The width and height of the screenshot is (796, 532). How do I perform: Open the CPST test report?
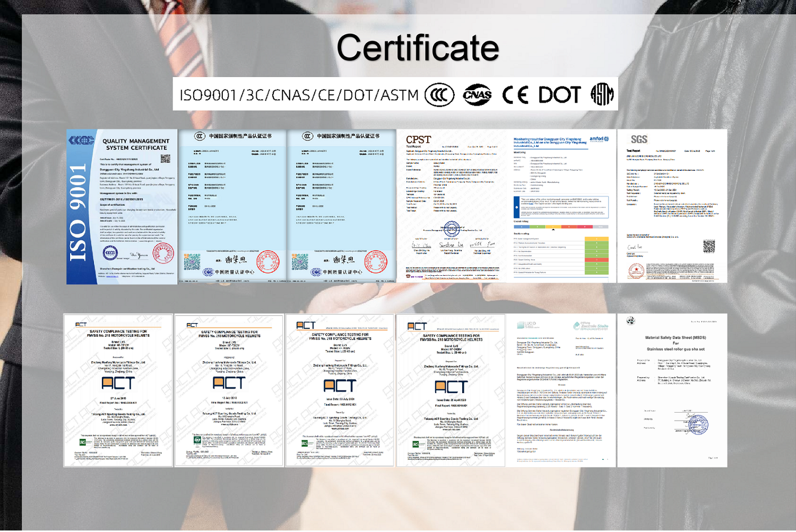click(x=452, y=207)
